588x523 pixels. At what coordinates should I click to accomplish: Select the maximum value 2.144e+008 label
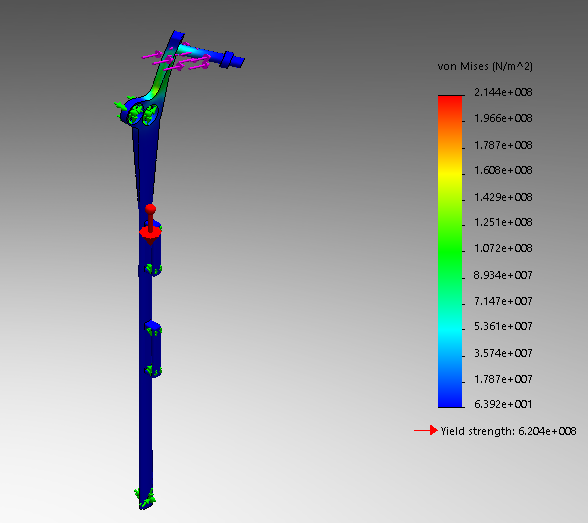[503, 92]
